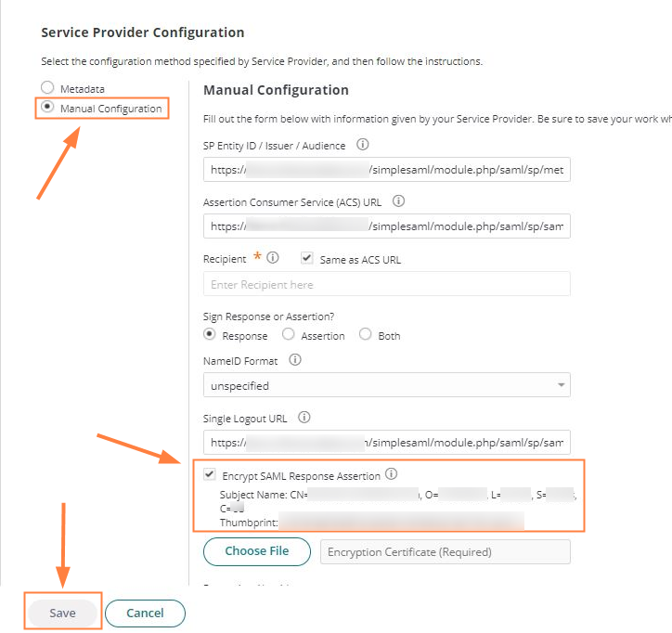The width and height of the screenshot is (672, 633).
Task: Toggle Encrypt SAML Response Assertion checkbox
Action: (210, 475)
